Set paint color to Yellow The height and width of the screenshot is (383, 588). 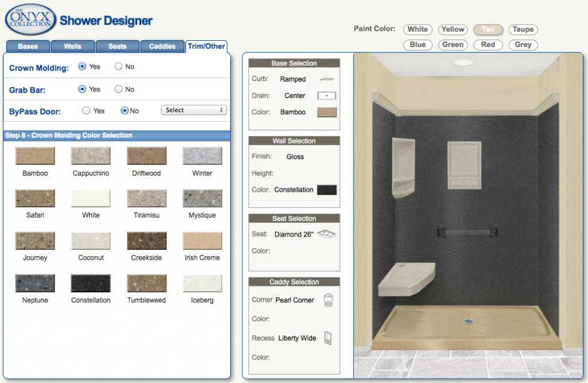click(453, 29)
